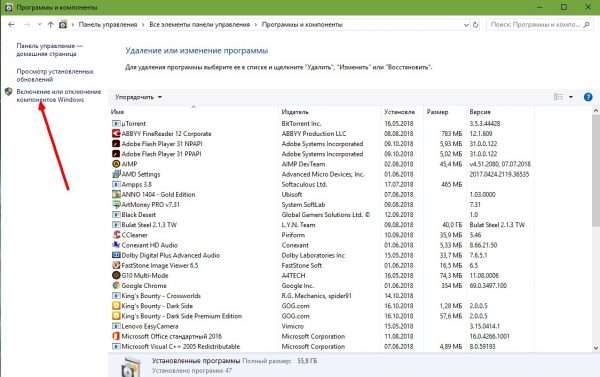Click publisher Dolby Laboratories Inc

tap(313, 255)
